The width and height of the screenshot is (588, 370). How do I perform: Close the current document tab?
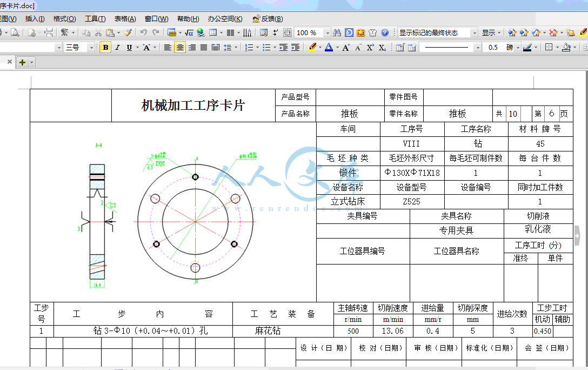(x=10, y=62)
